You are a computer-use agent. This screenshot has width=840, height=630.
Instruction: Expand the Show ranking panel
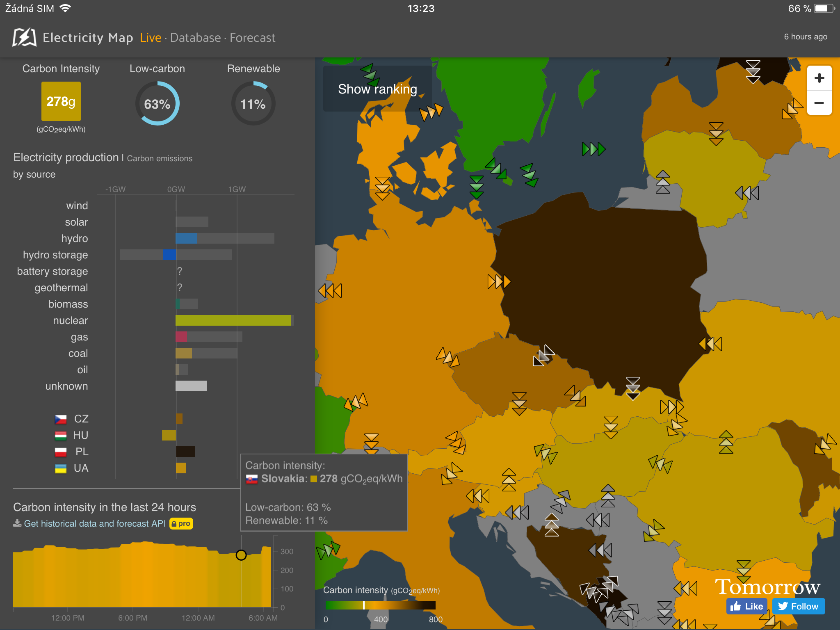click(x=377, y=89)
